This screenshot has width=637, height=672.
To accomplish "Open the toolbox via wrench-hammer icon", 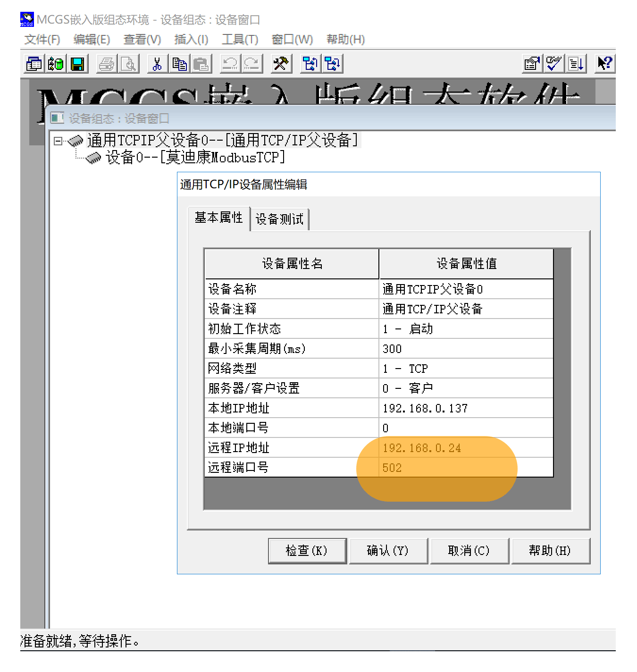I will click(281, 63).
